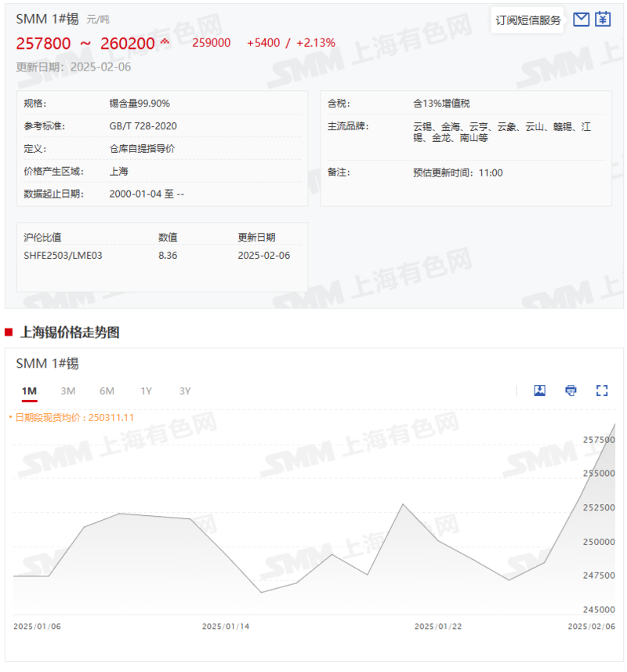Select the 1M chart range tab

point(29,390)
